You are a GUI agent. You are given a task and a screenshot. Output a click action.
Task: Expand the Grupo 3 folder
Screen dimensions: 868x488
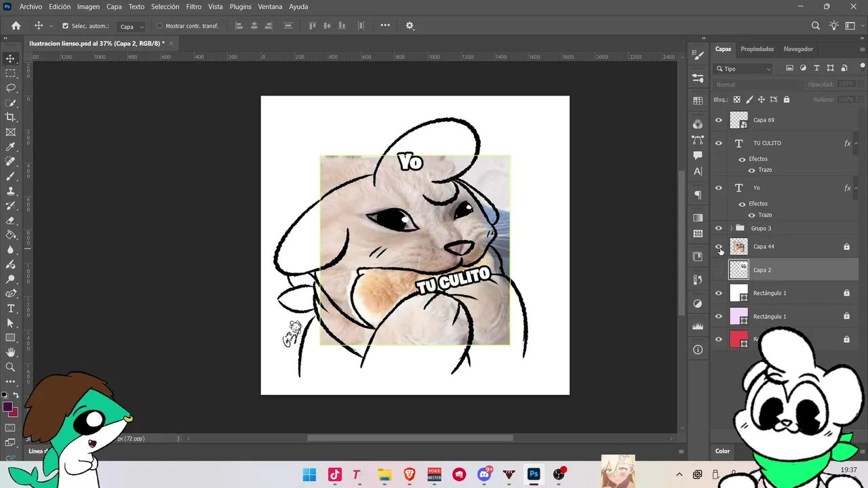point(731,228)
